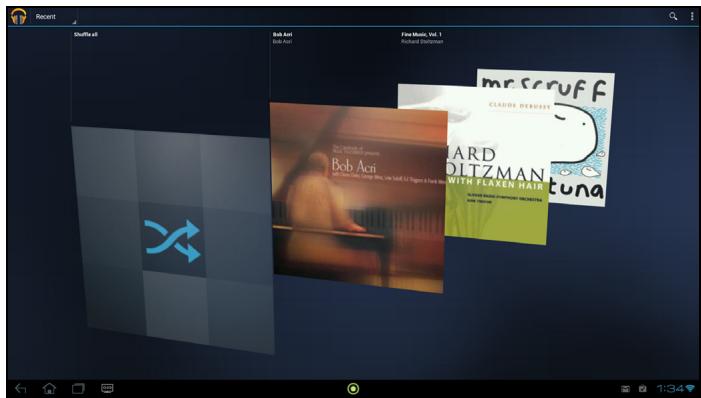
Task: Click the 'Richard Stoltzman' artist label
Action: [x=422, y=42]
